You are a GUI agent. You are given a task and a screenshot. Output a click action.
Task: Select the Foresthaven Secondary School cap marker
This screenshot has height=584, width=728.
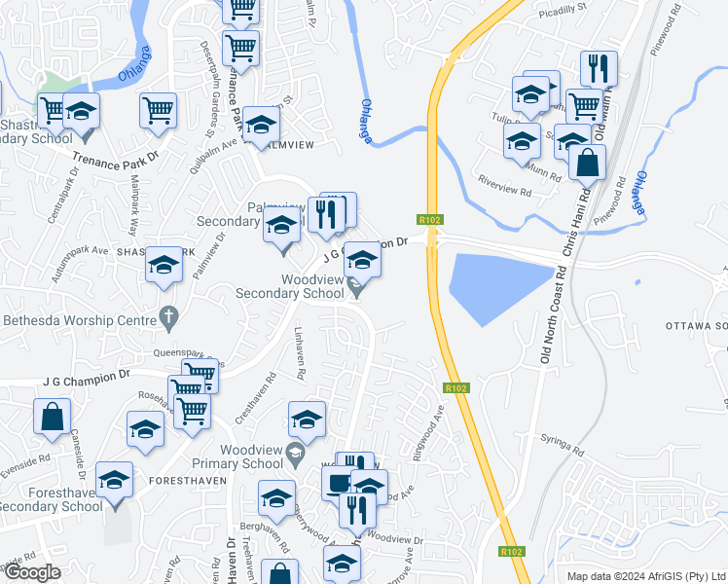(x=114, y=481)
